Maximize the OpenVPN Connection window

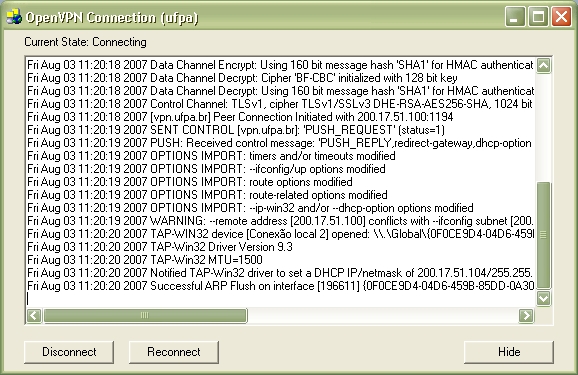[x=538, y=17]
